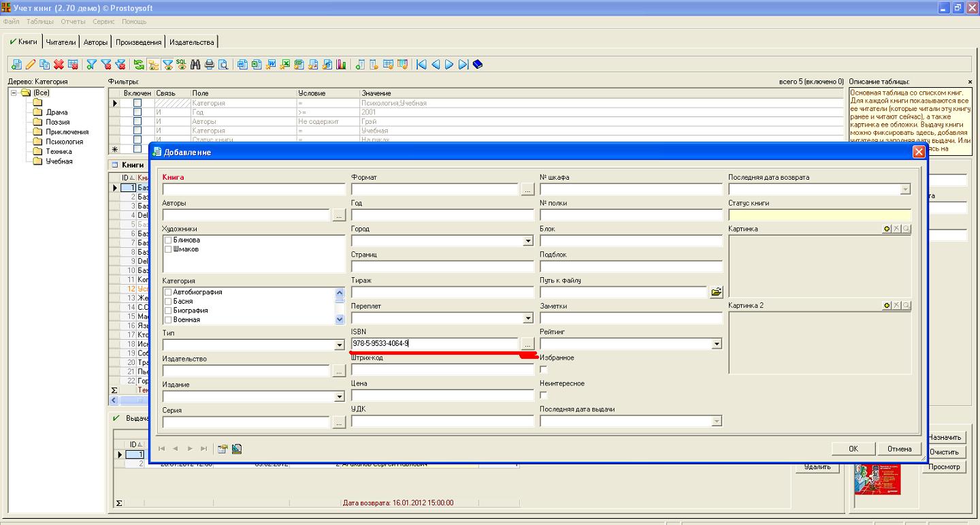Click the printer icon in toolbar
980x525 pixels.
[209, 65]
